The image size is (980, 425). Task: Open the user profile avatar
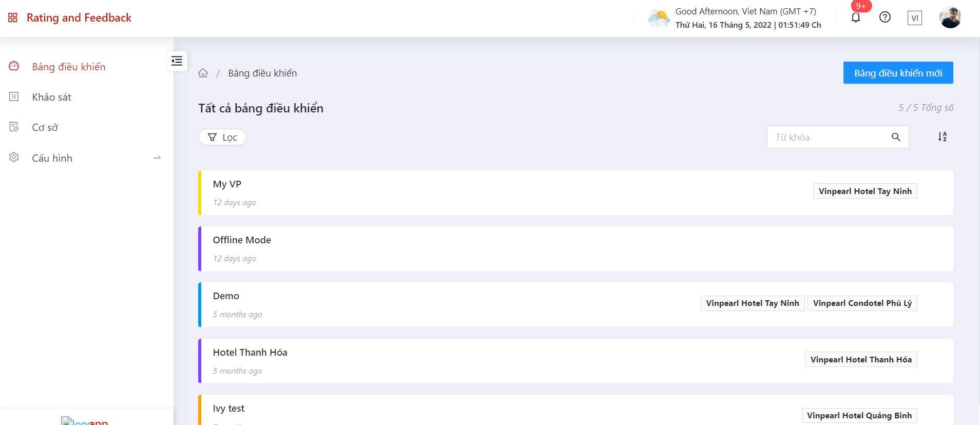pos(950,17)
